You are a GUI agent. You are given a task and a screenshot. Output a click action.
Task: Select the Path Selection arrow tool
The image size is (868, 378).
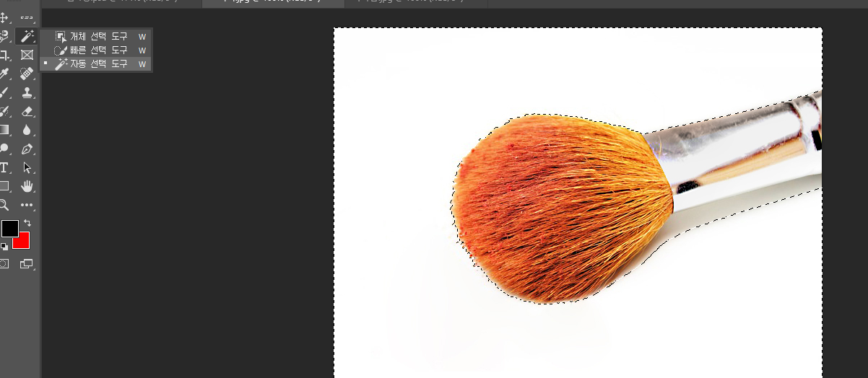coord(27,167)
